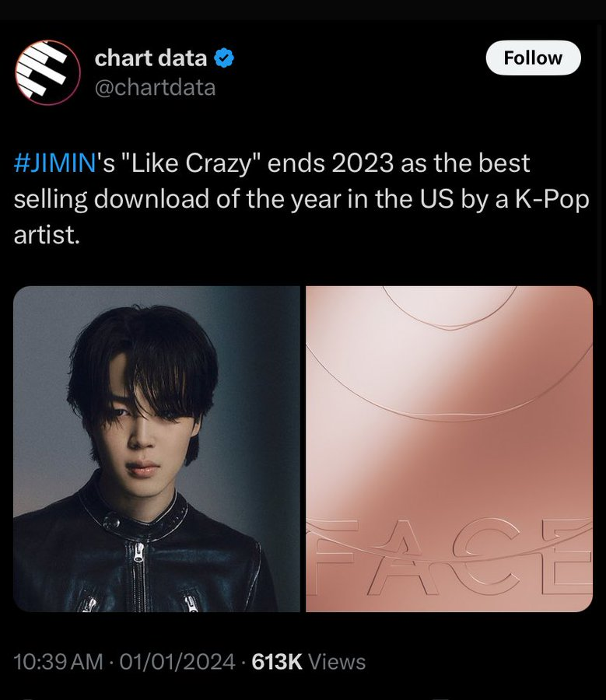The image size is (606, 700).
Task: Click the blue verified badge
Action: 224,58
